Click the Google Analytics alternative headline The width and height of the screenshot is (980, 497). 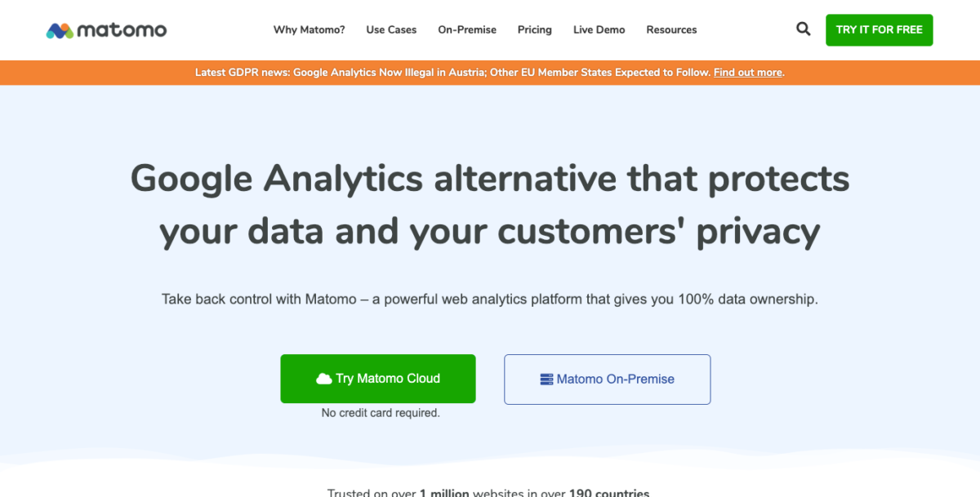point(490,205)
